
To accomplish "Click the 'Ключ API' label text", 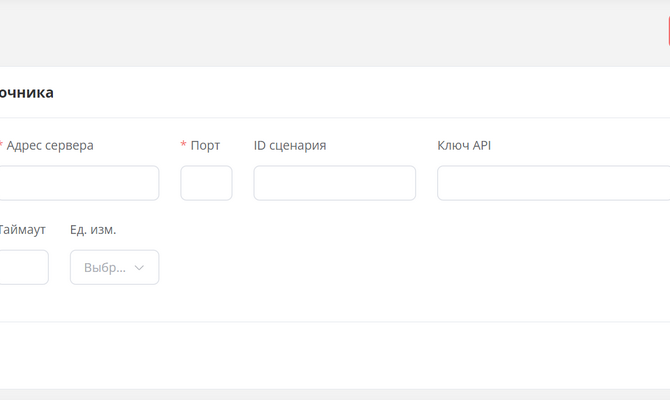I will (464, 145).
